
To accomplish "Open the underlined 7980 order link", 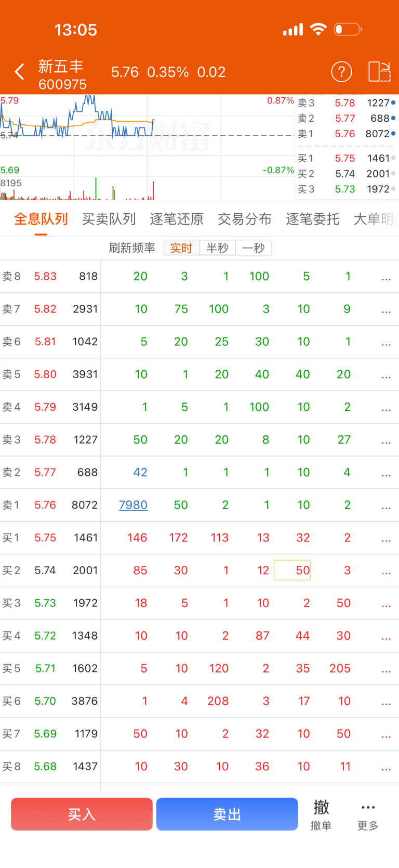I will tap(133, 505).
